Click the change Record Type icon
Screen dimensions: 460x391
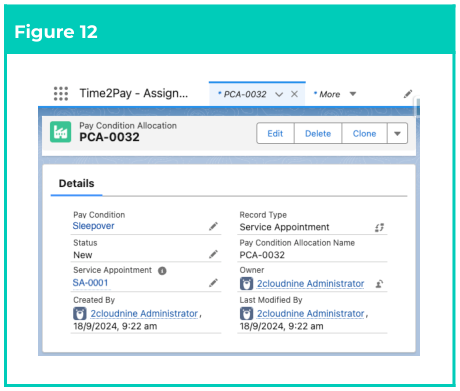(379, 228)
